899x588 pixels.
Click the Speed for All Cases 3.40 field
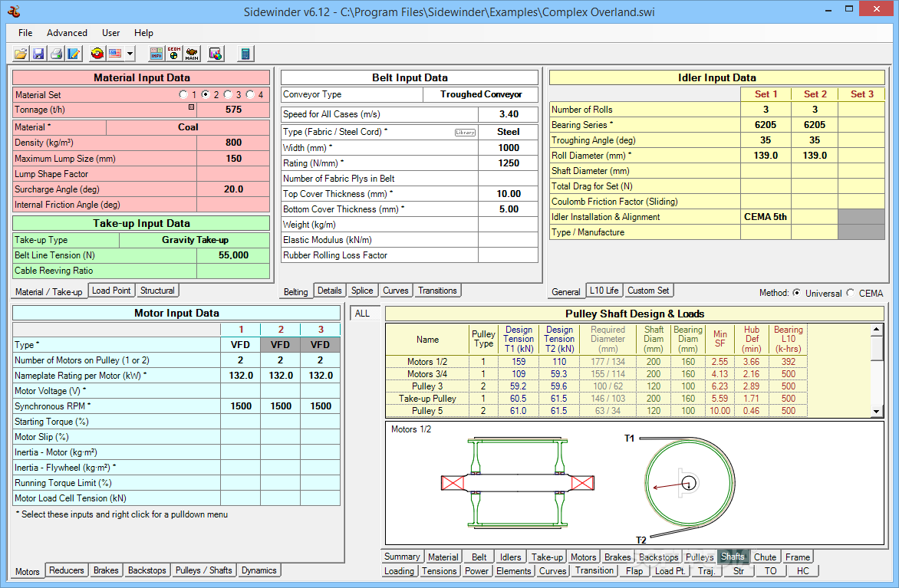pos(508,114)
